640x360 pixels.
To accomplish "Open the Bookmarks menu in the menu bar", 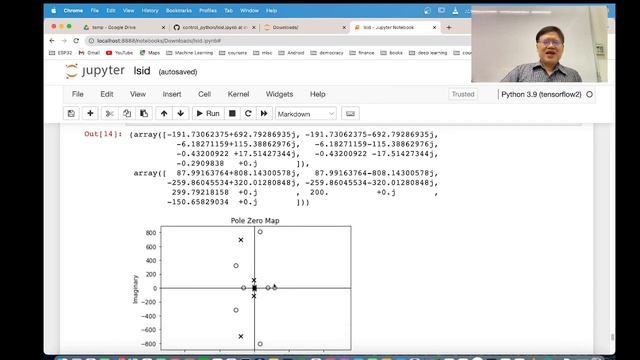I will point(179,11).
